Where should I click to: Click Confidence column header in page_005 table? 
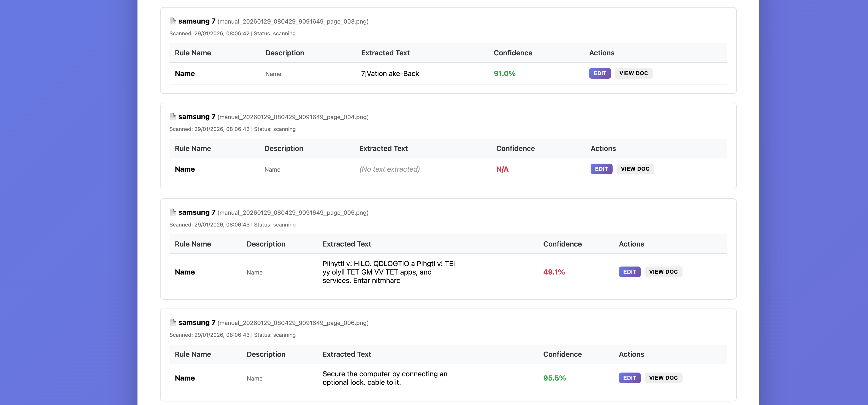coord(562,244)
